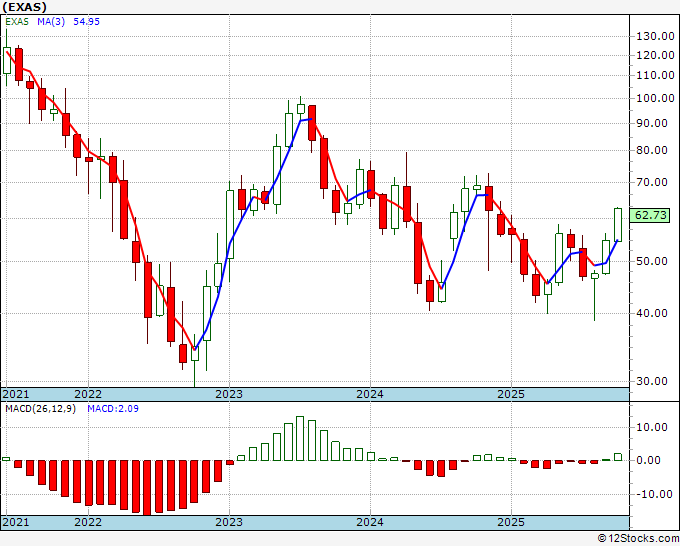
Task: Click 2021 on the MACD panel timeline
Action: click(16, 522)
